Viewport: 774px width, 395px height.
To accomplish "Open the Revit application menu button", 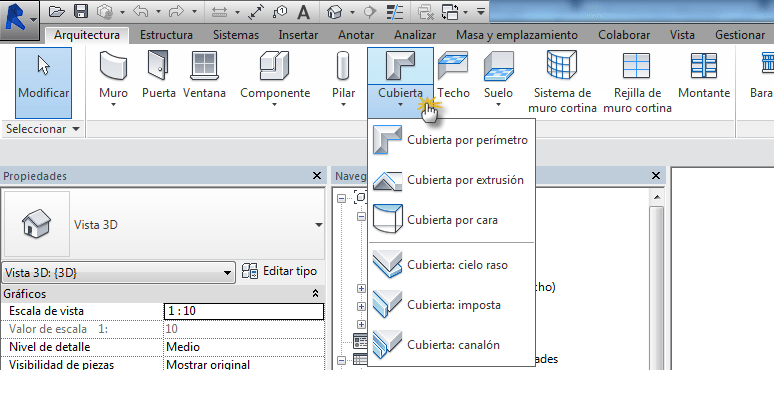I will click(19, 20).
